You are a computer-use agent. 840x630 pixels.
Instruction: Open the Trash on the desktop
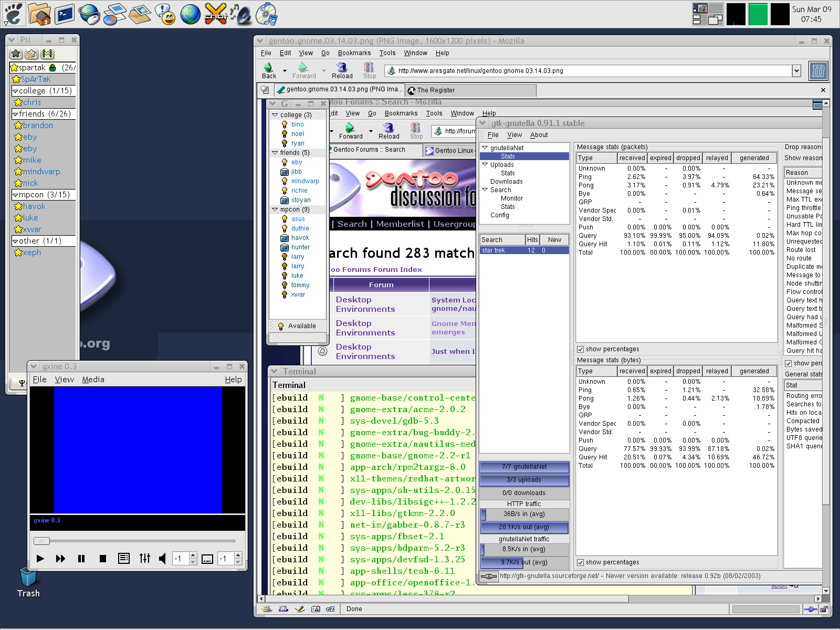click(28, 582)
